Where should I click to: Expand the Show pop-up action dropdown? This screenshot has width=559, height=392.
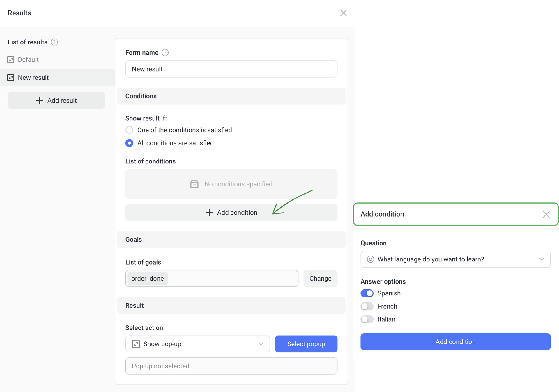[197, 344]
